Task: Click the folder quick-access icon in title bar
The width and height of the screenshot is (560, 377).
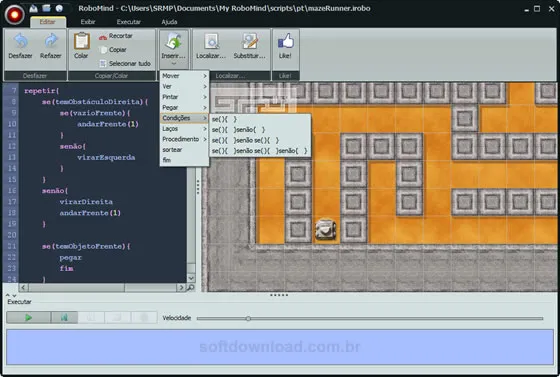Action: tap(46, 8)
